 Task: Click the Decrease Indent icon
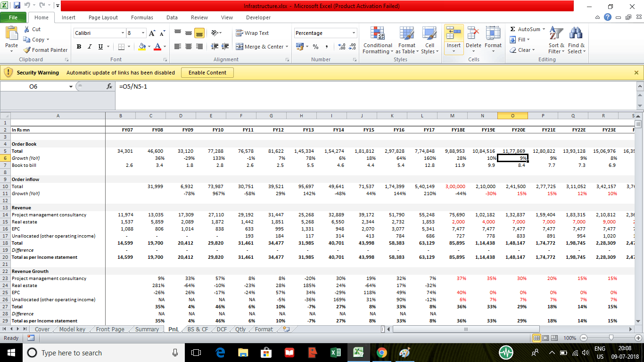point(215,47)
